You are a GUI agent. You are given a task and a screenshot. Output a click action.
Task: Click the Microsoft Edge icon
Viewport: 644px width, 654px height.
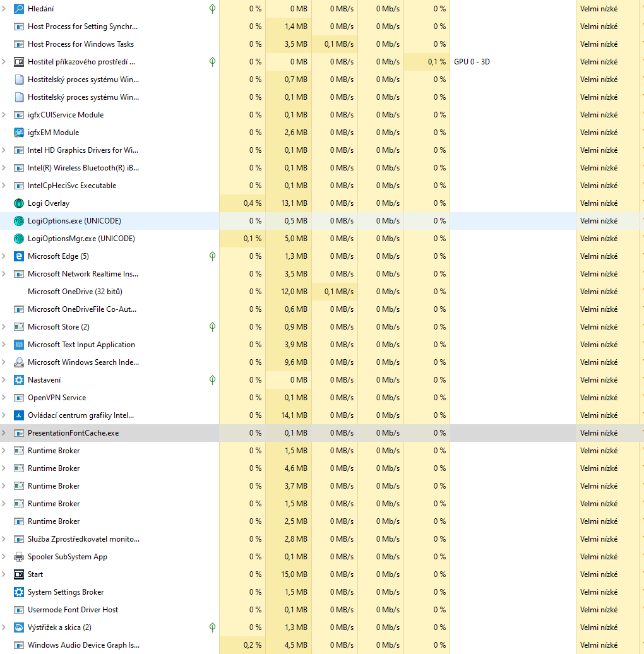(x=19, y=256)
